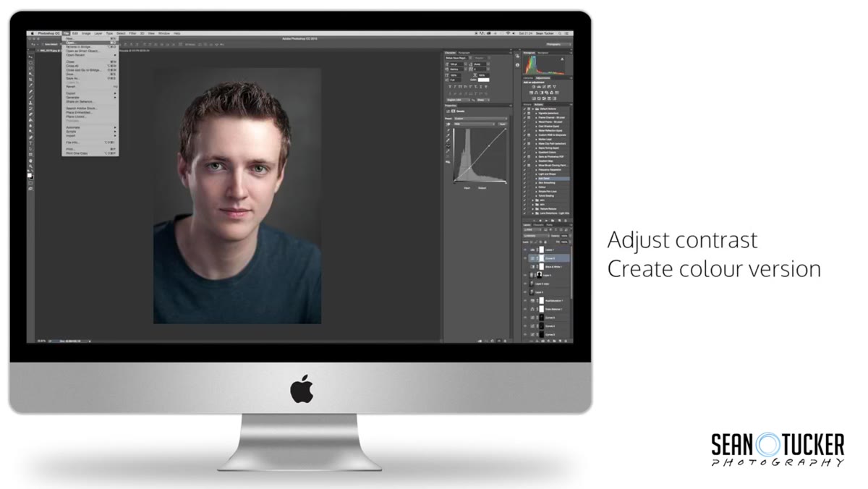Select the curve point editing tool in Curves
This screenshot has height=489, width=868.
click(x=448, y=145)
